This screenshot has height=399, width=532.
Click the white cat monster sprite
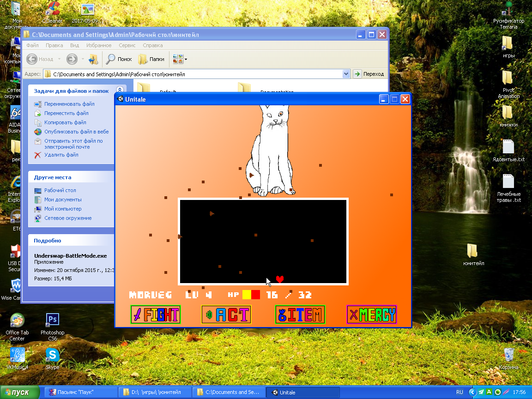pos(271,151)
